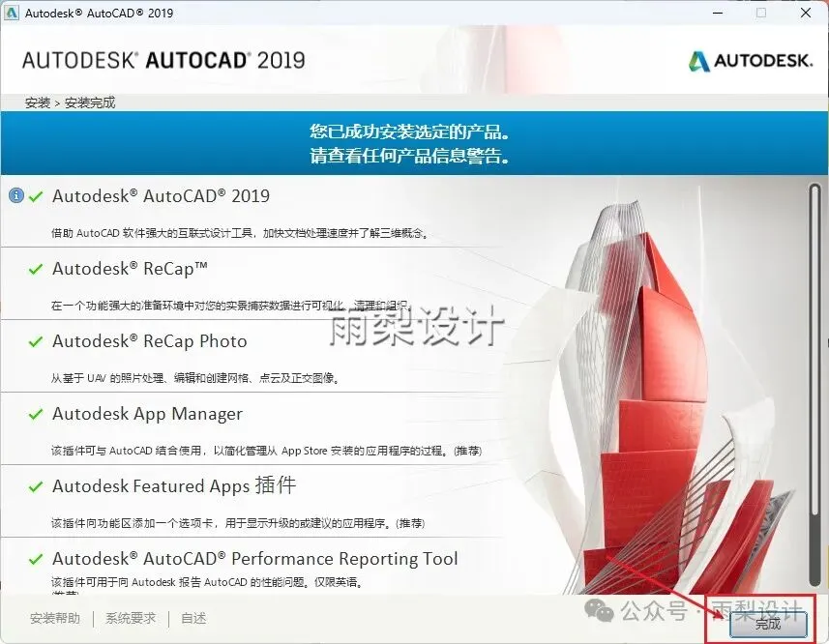Viewport: 829px width, 644px height.
Task: Click the 请查看任何产品信息警告 banner line
Action: click(410, 156)
